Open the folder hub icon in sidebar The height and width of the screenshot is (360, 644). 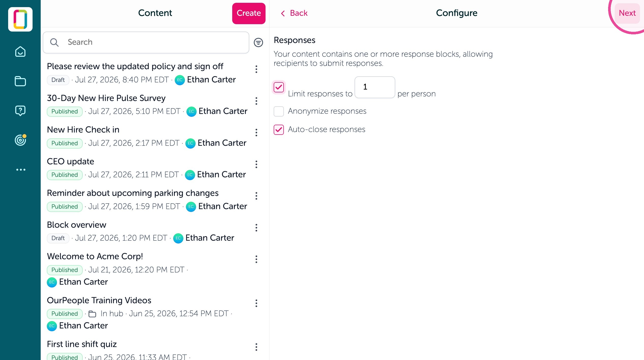pyautogui.click(x=20, y=81)
